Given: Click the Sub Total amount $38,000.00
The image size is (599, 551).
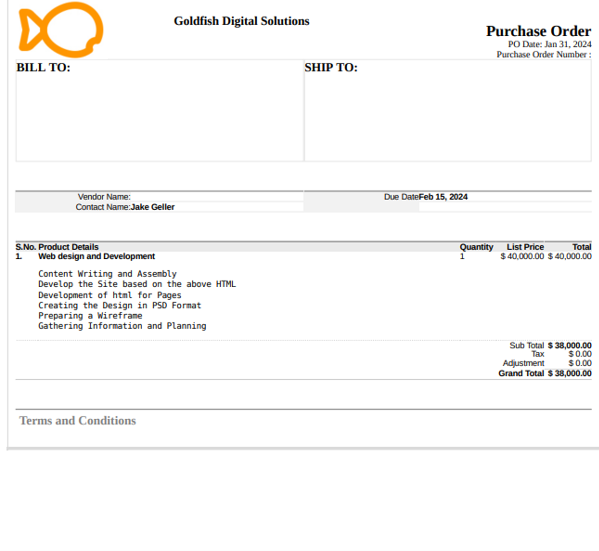Looking at the screenshot, I should [x=569, y=345].
